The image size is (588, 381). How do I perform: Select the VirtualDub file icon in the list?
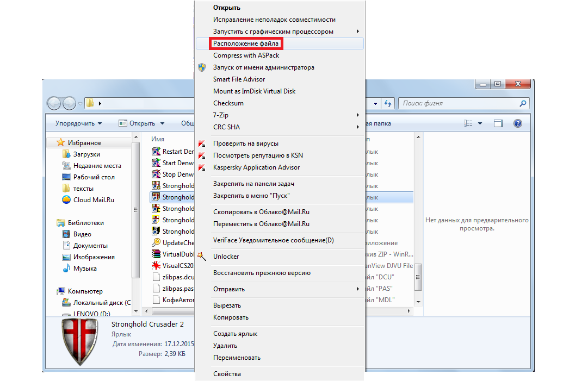(x=156, y=254)
